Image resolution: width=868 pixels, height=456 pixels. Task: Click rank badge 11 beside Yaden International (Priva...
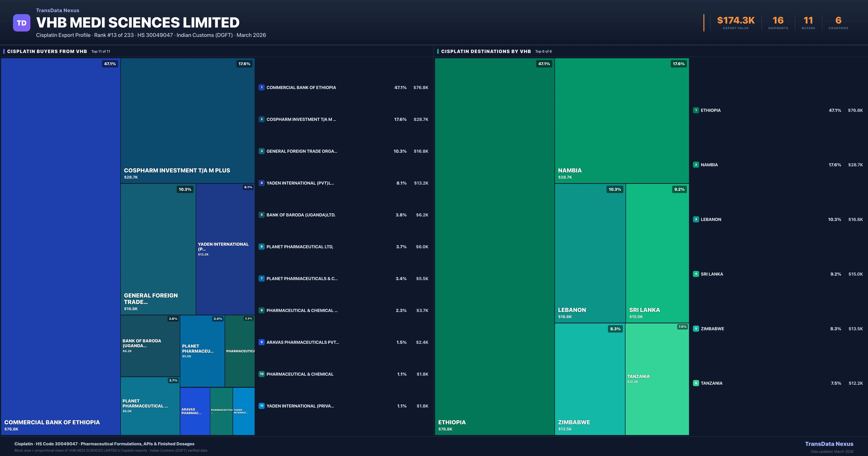(261, 406)
